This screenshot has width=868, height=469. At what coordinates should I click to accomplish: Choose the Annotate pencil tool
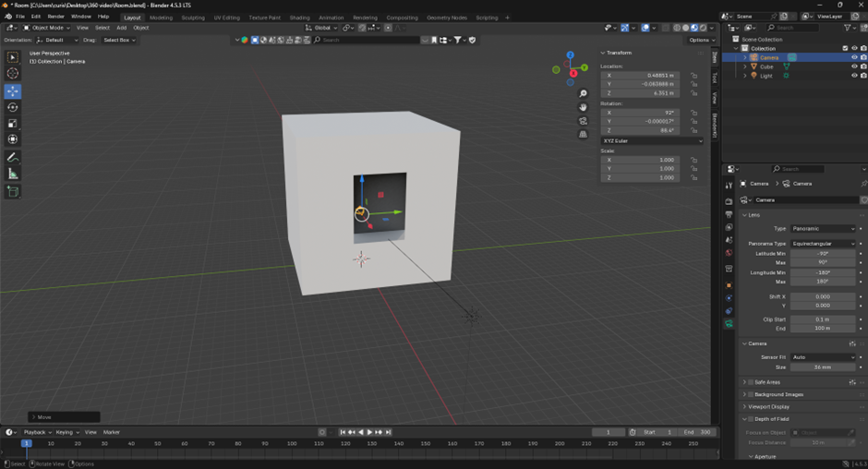point(13,158)
